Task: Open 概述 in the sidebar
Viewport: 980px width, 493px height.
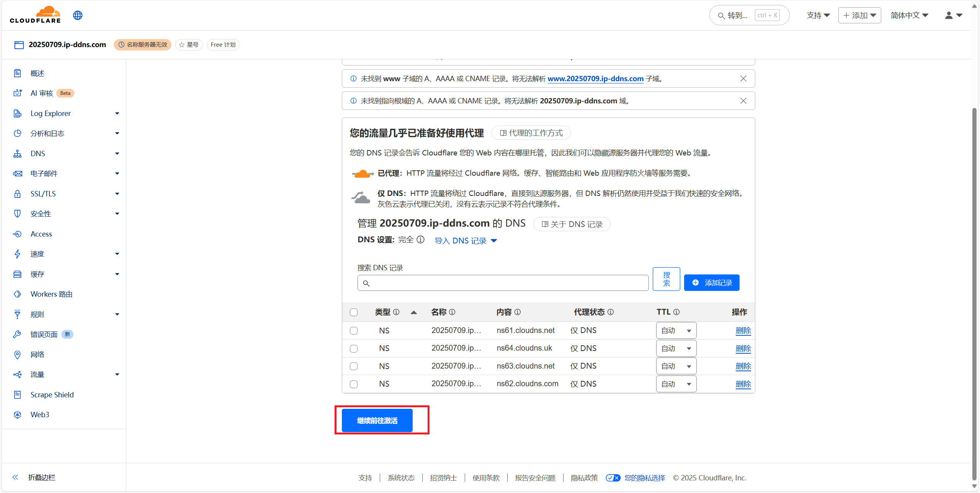Action: (x=38, y=73)
